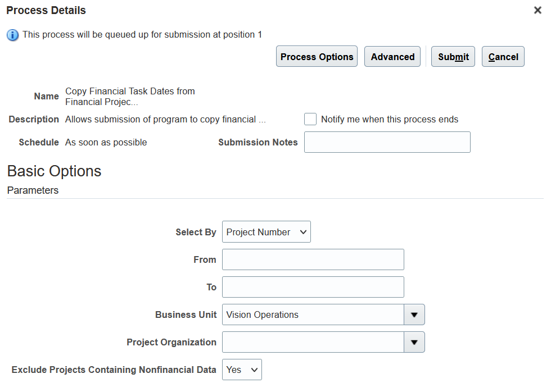This screenshot has width=551, height=392.
Task: Enable Notify me when this process ends
Action: pyautogui.click(x=310, y=119)
